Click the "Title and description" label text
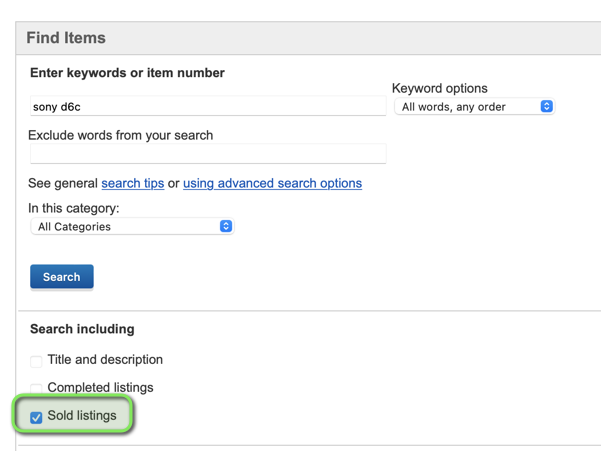601x451 pixels. click(105, 360)
